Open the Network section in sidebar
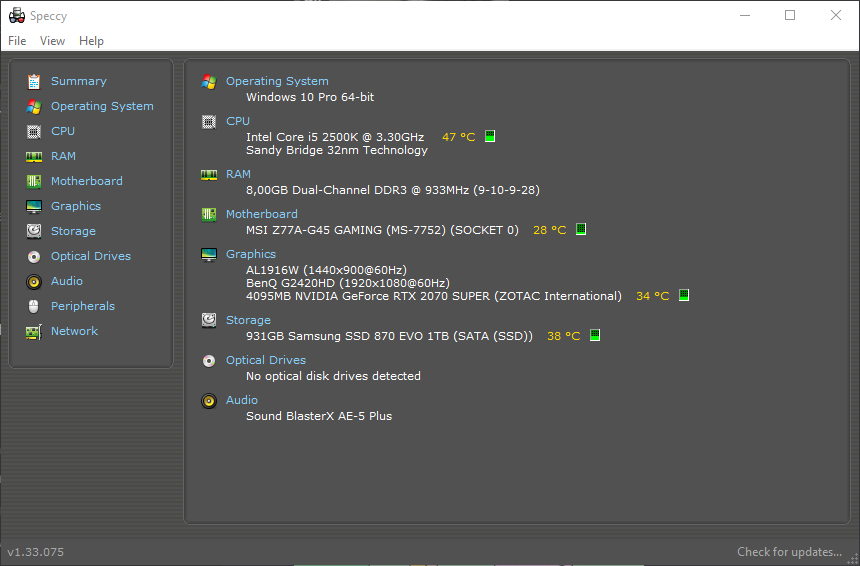Screen dimensions: 860x566 pos(75,332)
